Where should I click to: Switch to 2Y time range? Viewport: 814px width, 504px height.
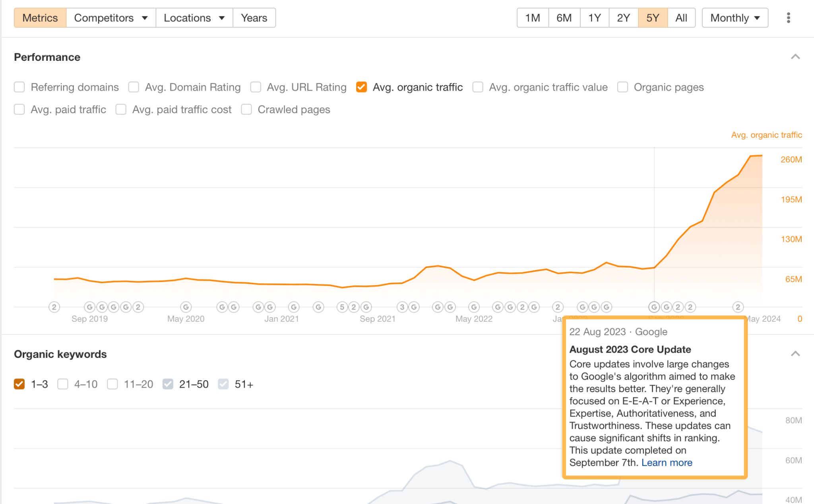click(624, 17)
